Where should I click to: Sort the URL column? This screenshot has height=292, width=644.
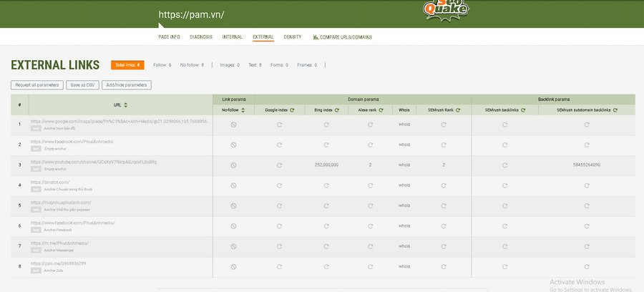click(x=126, y=105)
